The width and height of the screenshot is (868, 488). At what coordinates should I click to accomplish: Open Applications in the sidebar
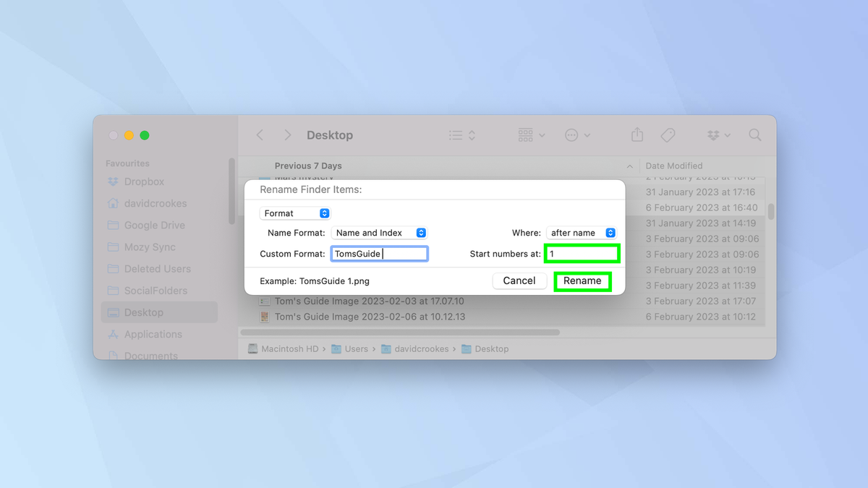tap(153, 335)
